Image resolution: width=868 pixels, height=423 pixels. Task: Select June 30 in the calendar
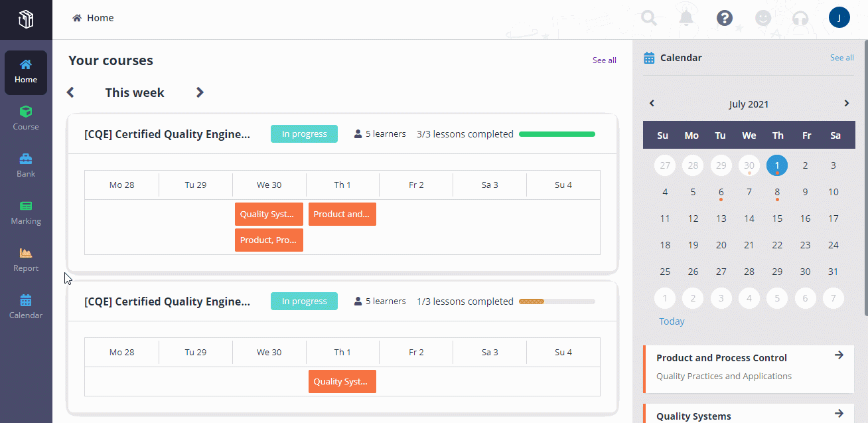(749, 165)
